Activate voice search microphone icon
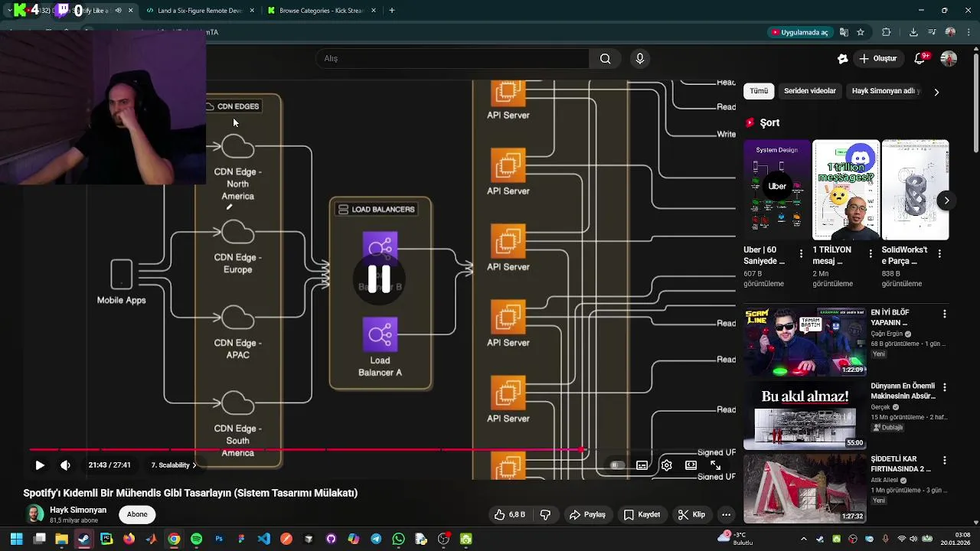The image size is (980, 551). point(640,58)
